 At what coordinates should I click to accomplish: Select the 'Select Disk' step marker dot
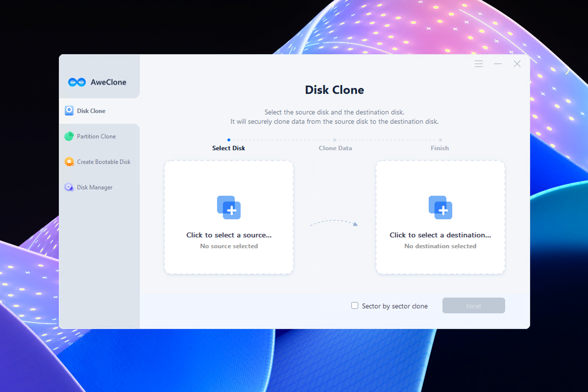tap(229, 140)
